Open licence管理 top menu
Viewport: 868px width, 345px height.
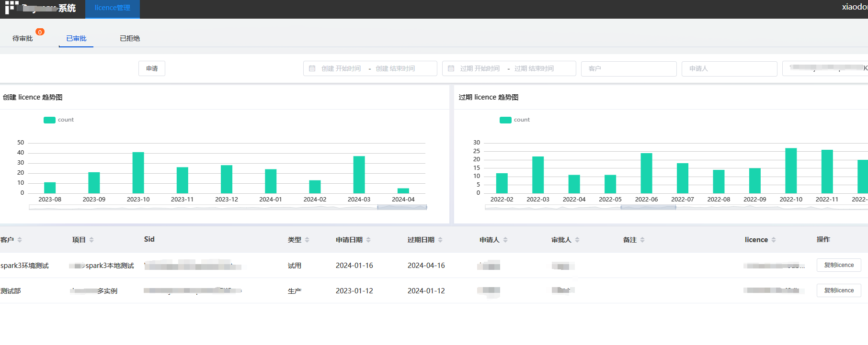tap(113, 8)
